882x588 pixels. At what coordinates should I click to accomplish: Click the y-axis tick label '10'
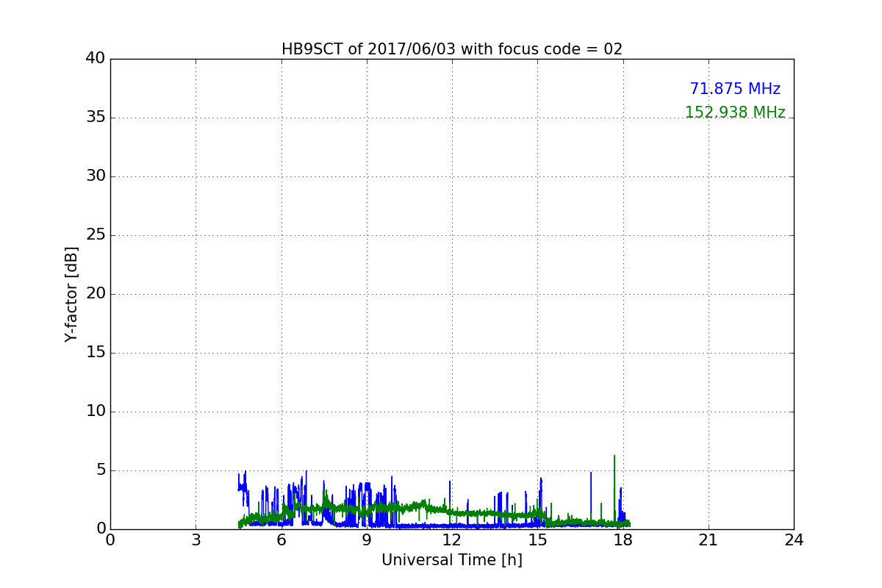[x=96, y=412]
